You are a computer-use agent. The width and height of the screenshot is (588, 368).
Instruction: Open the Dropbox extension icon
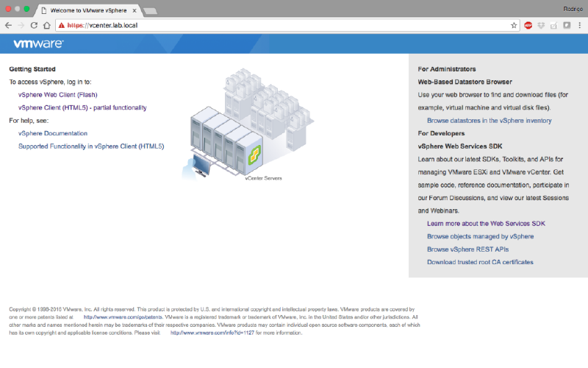pos(541,25)
